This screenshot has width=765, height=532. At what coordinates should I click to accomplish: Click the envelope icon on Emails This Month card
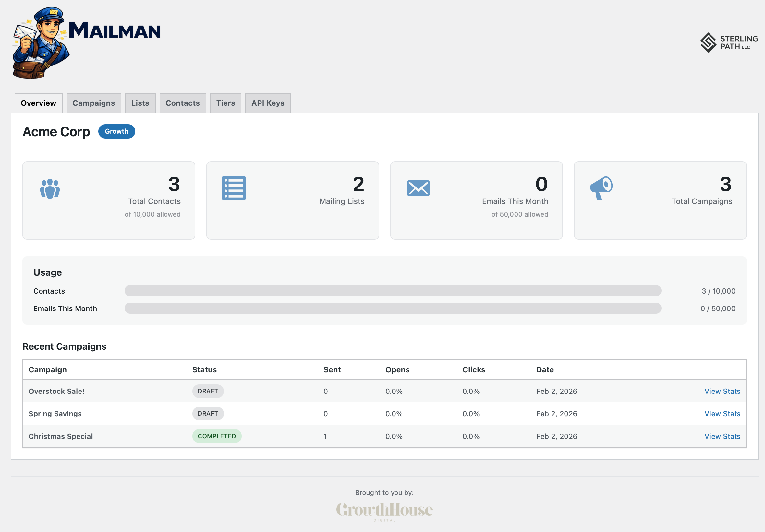click(x=419, y=188)
